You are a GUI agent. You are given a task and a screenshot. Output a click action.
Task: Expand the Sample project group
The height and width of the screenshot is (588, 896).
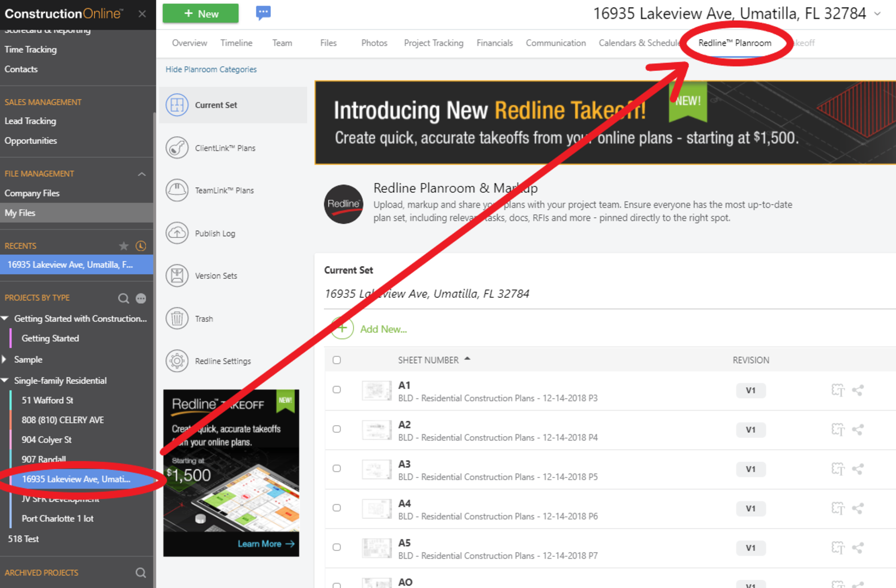coord(4,359)
